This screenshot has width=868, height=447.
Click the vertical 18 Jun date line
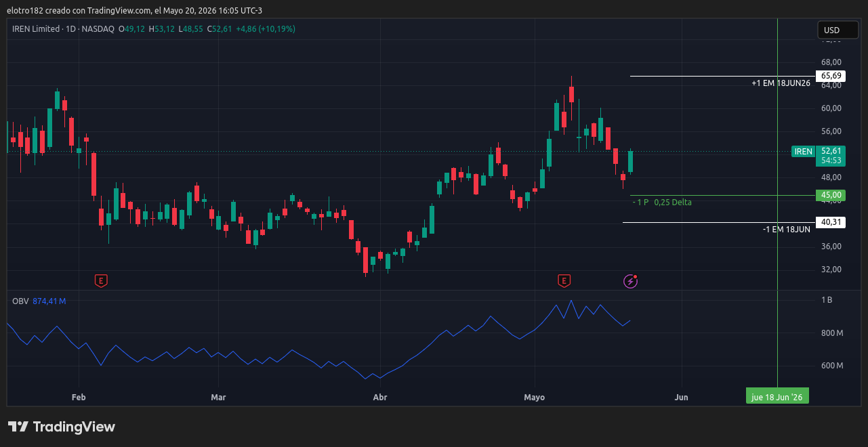pos(777,203)
